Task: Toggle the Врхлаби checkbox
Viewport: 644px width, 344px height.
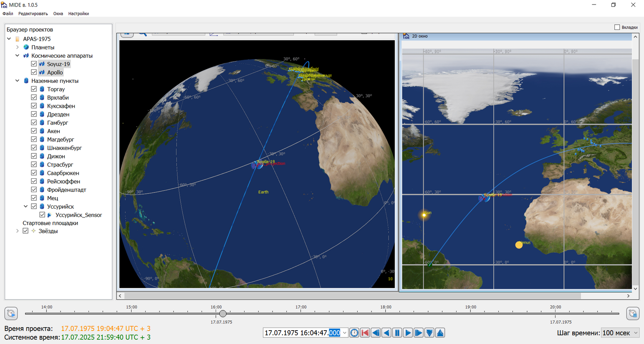Action: [34, 97]
